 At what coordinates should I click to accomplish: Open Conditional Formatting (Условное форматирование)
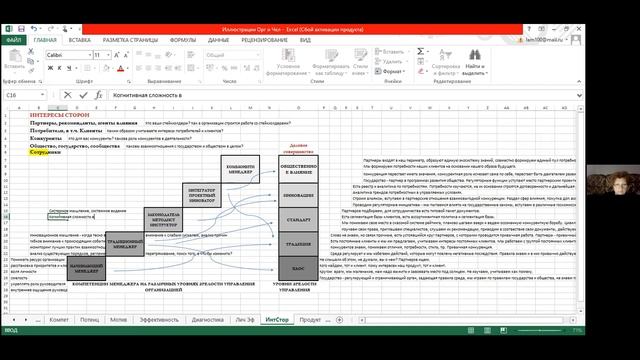(x=288, y=62)
